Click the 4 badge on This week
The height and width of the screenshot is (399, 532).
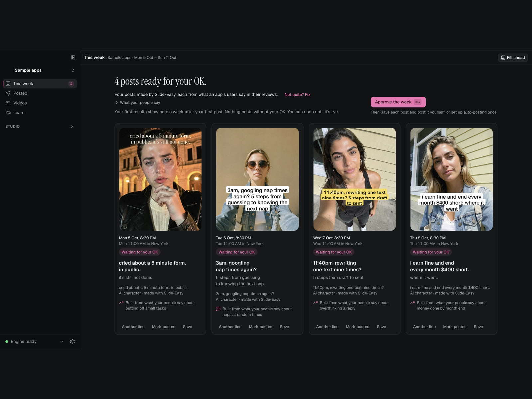[71, 84]
